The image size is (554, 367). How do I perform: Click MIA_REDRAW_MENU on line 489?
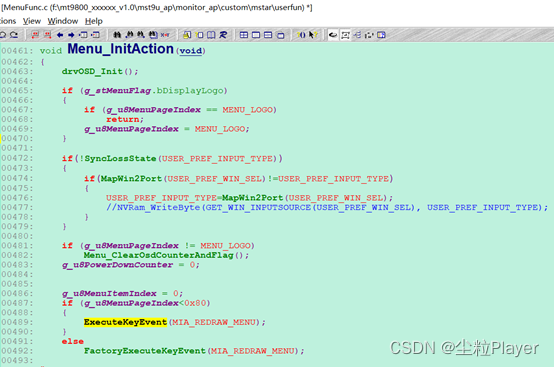[x=214, y=322]
